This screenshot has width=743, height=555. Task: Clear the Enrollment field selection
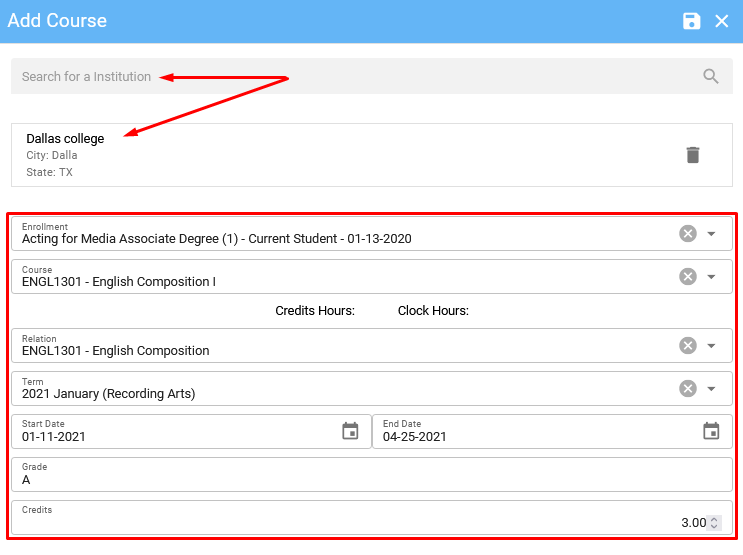[688, 234]
